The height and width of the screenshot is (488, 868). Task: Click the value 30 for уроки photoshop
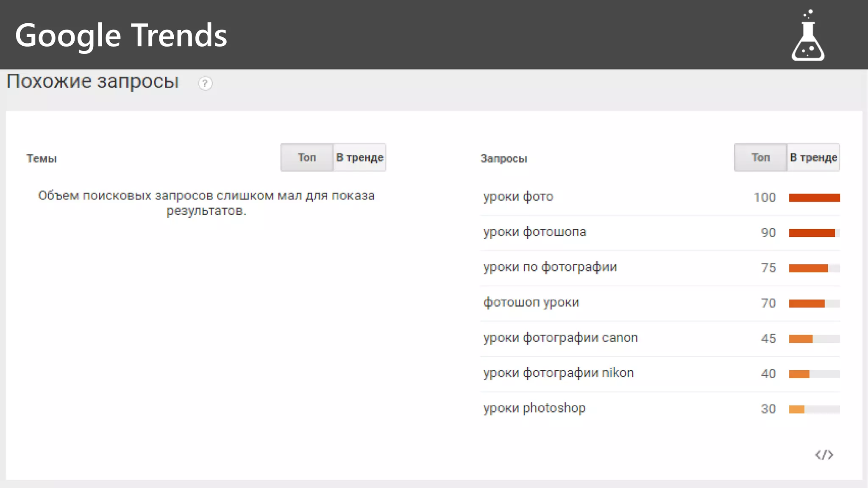tap(768, 409)
